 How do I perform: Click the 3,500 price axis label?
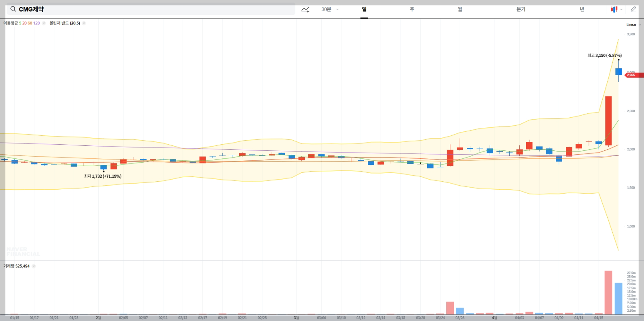(631, 34)
